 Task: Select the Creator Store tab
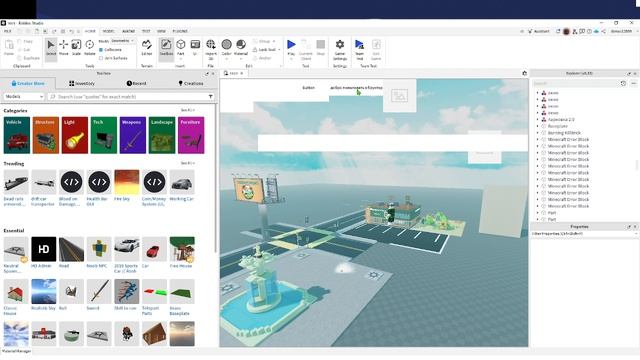28,83
